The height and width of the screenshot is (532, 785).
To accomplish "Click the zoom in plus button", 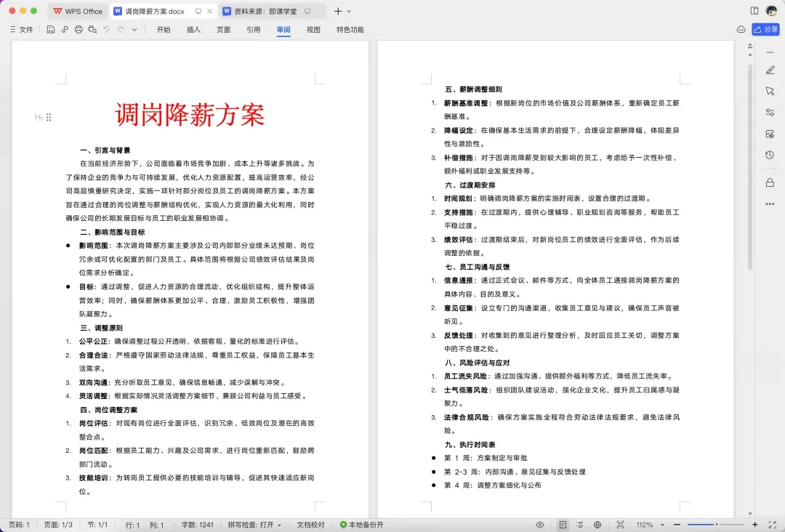I will tap(755, 525).
